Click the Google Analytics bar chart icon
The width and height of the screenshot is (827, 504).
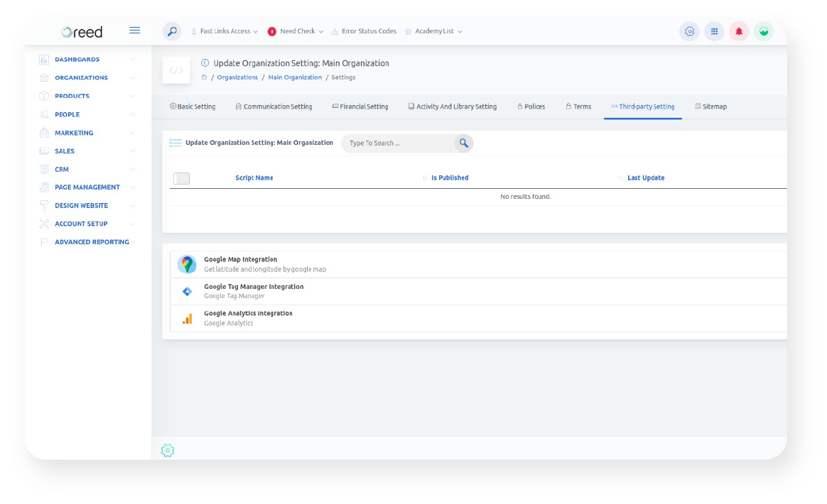pos(188,319)
